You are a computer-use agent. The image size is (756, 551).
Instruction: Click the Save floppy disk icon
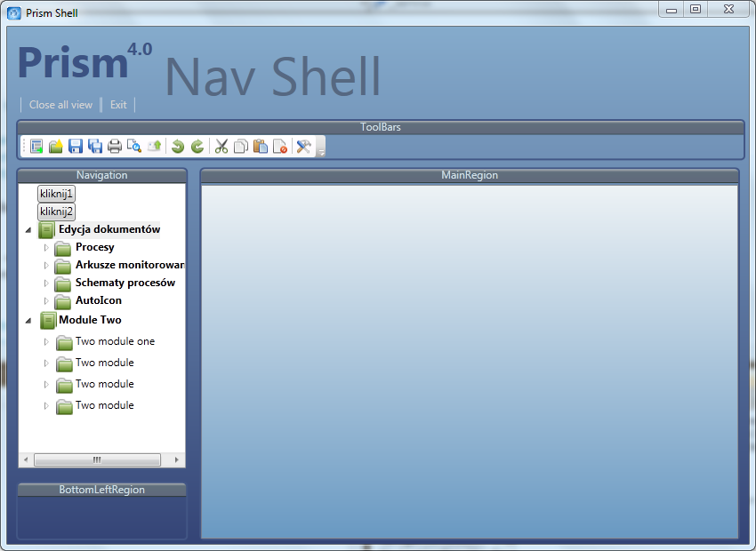[x=76, y=146]
